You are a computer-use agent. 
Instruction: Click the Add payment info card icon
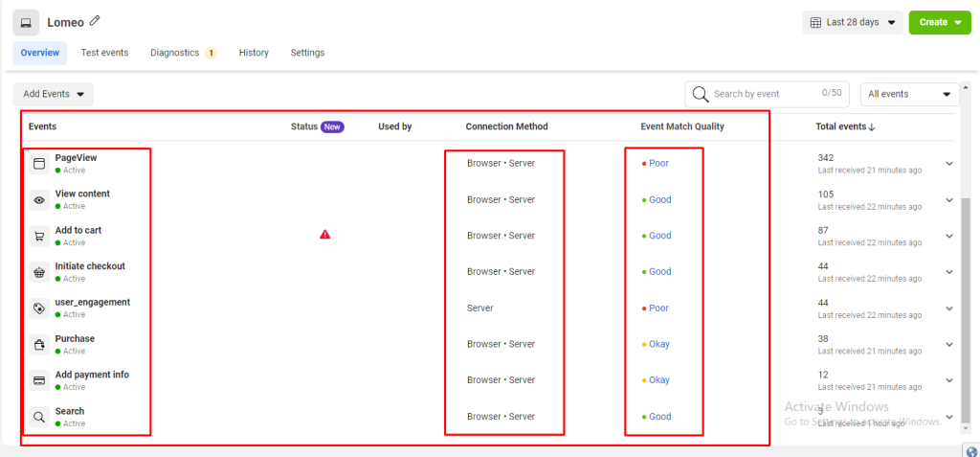pyautogui.click(x=39, y=380)
